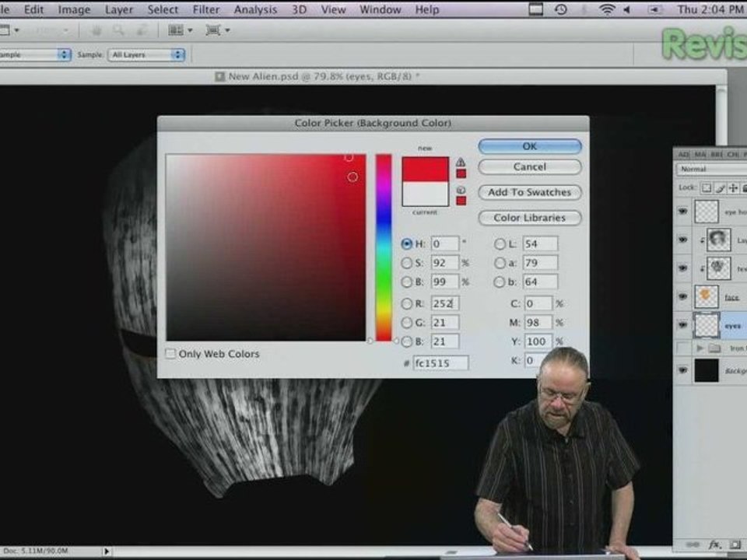
Task: Open the Image menu
Action: click(75, 9)
